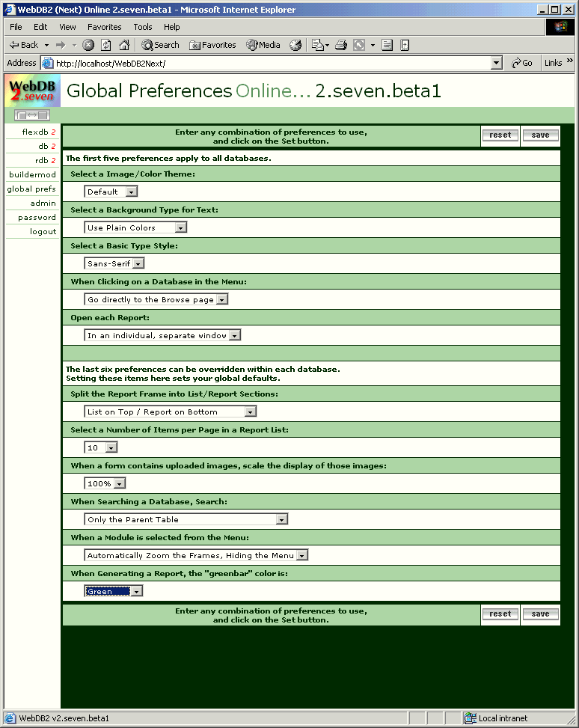This screenshot has width=579, height=728.
Task: Open the admin sidebar link
Action: pos(43,203)
